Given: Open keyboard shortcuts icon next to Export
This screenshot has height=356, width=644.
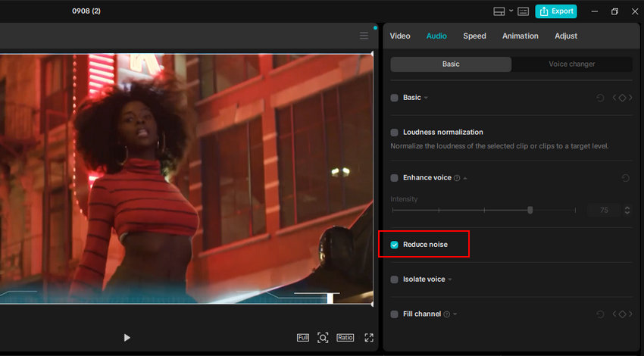Looking at the screenshot, I should tap(523, 11).
